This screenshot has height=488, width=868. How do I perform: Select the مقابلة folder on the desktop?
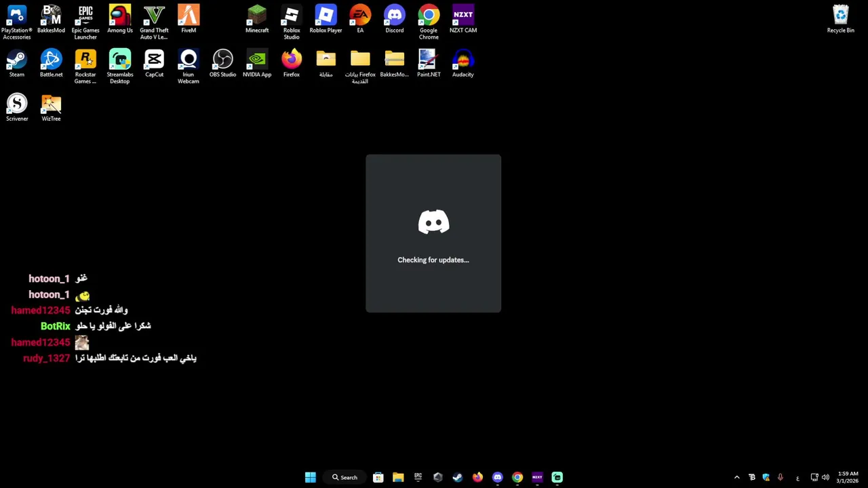[x=325, y=63]
